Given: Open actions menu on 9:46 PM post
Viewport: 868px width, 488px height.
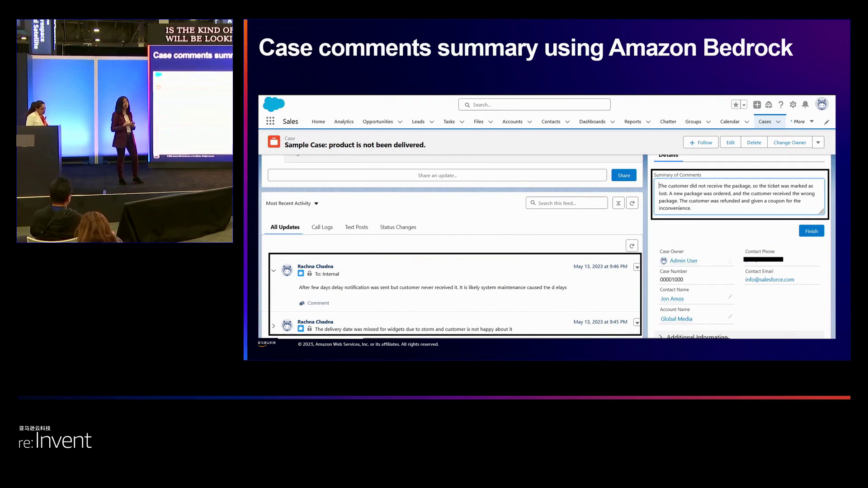Looking at the screenshot, I should (x=637, y=267).
